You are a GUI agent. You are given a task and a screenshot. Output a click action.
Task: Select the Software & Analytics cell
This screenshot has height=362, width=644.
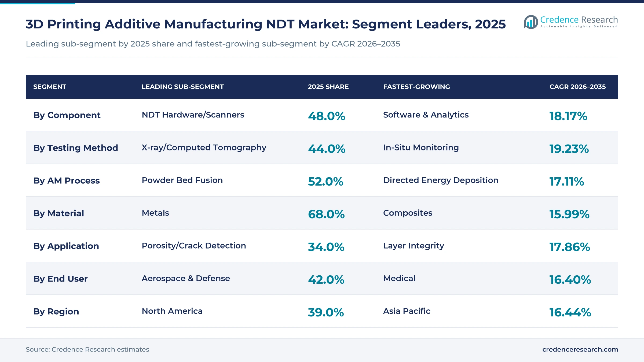(x=426, y=115)
